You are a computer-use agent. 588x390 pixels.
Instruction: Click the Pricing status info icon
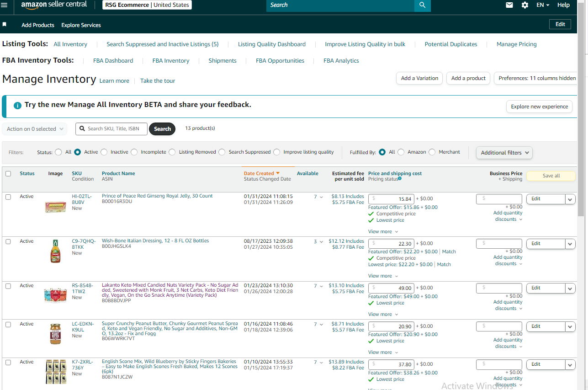click(400, 179)
